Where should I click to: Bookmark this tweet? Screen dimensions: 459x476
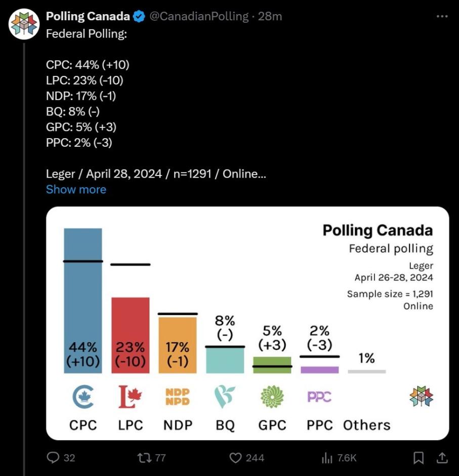pos(419,457)
